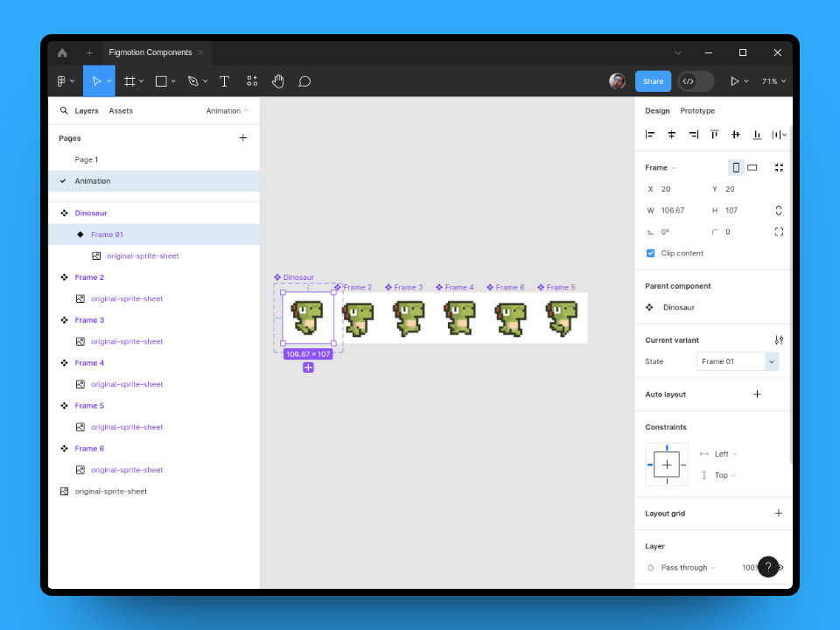Image resolution: width=840 pixels, height=630 pixels.
Task: Select the Move tool
Action: (96, 81)
